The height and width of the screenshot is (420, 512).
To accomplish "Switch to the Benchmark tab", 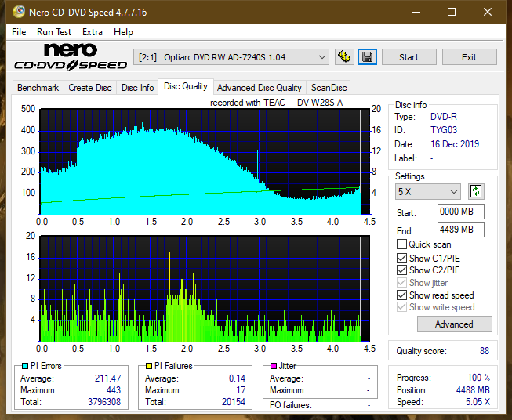I will (x=38, y=88).
